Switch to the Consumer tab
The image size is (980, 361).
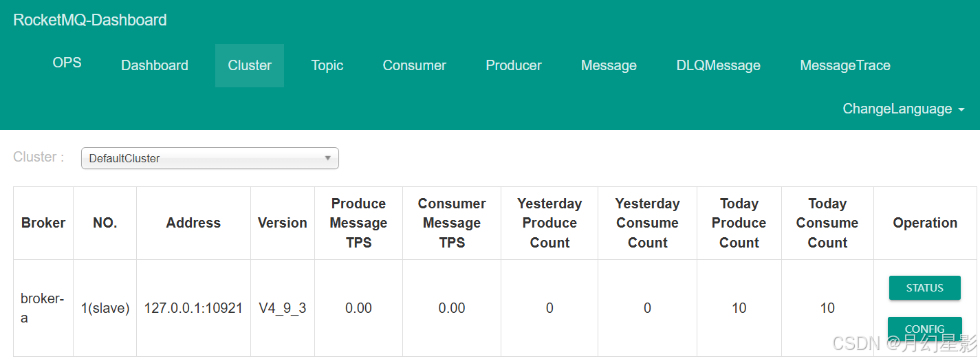pyautogui.click(x=415, y=65)
